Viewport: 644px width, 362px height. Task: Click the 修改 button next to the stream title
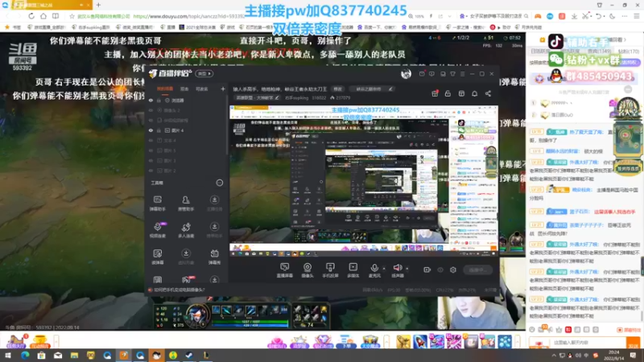pyautogui.click(x=337, y=88)
